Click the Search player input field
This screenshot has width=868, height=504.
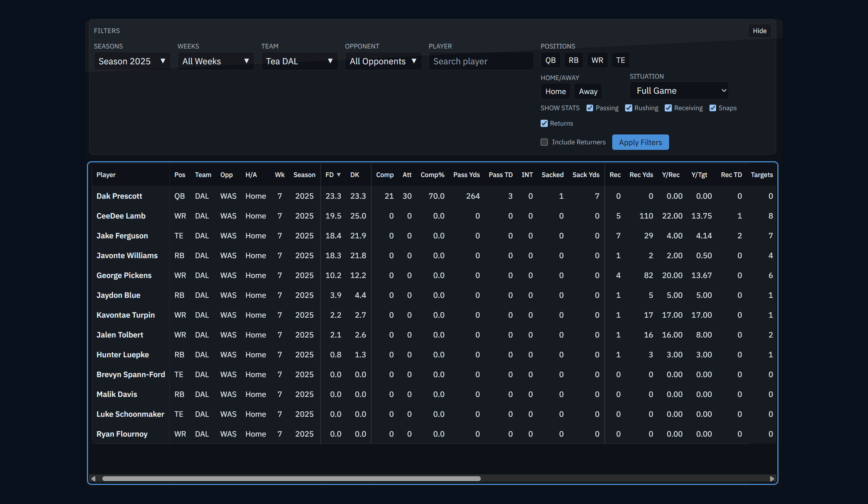tap(481, 61)
